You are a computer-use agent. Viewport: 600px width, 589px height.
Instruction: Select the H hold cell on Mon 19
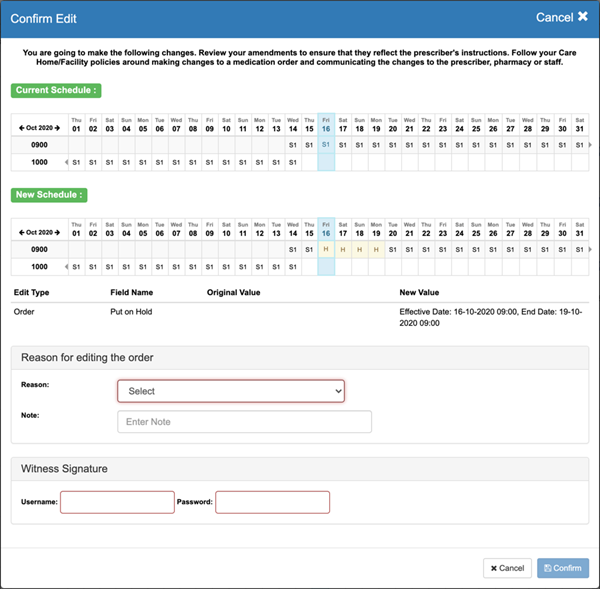[x=376, y=249]
